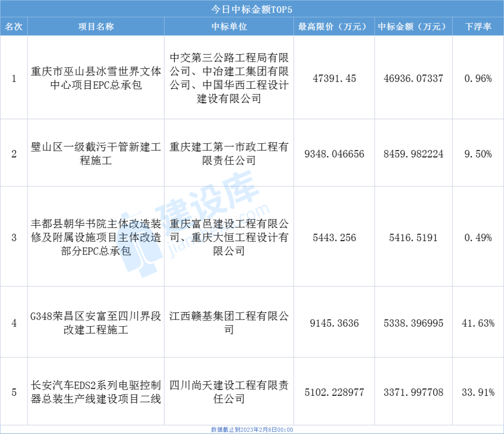
Task: Open the 重庆市巫山县冰雪世界文体中心 project name
Action: 96,78
